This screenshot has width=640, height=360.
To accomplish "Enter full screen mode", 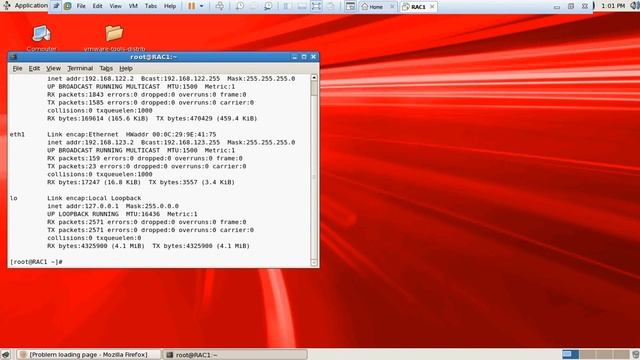I will click(316, 6).
